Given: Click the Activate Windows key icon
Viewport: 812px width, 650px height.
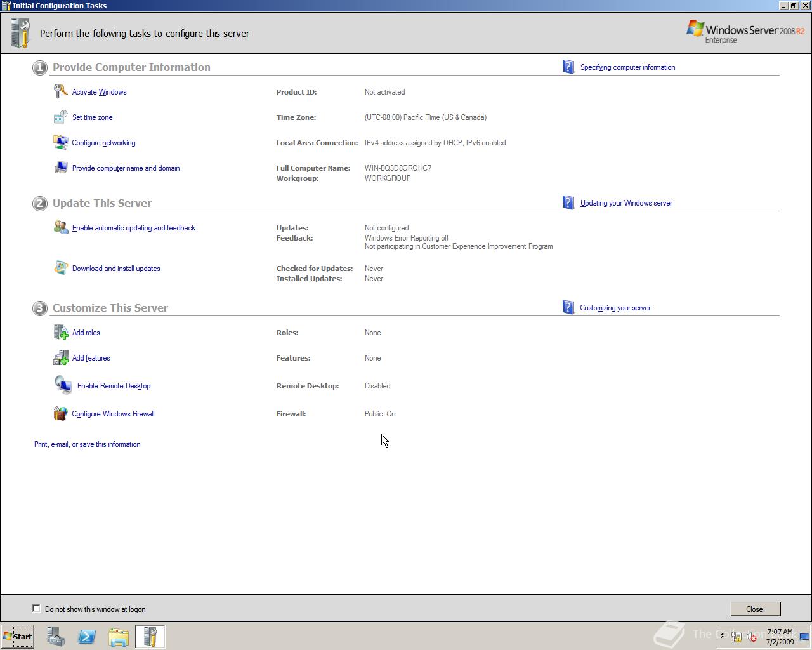Looking at the screenshot, I should tap(60, 91).
